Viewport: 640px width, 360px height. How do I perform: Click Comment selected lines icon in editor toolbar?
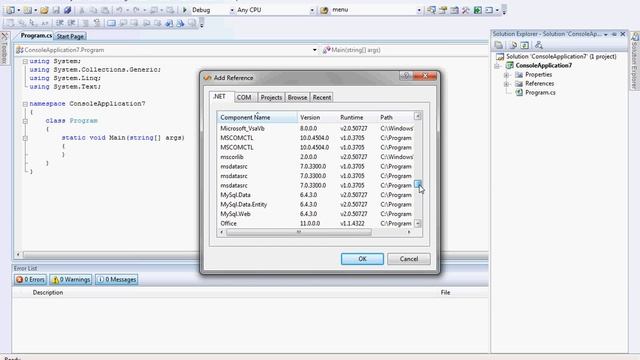coord(85,23)
